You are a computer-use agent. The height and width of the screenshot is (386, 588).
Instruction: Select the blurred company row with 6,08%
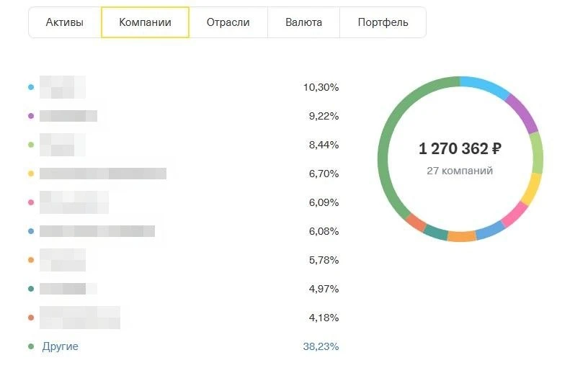point(183,231)
